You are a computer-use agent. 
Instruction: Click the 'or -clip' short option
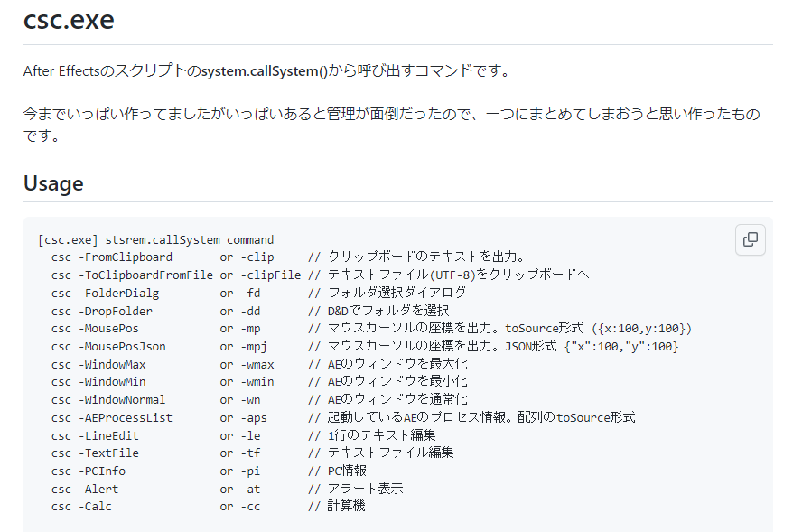247,257
